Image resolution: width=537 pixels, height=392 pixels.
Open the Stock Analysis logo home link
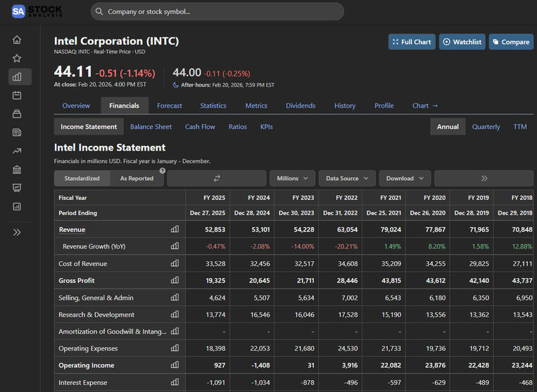[37, 11]
